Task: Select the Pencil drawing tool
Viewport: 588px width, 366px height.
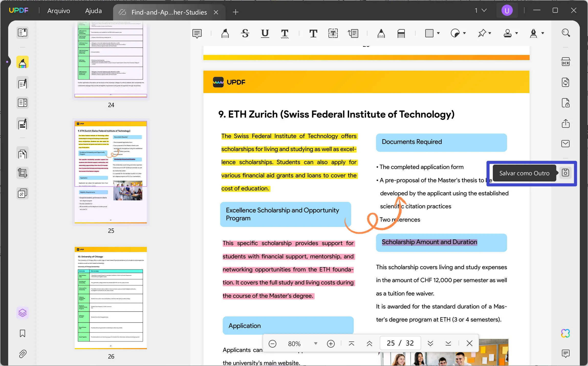Action: [x=381, y=33]
